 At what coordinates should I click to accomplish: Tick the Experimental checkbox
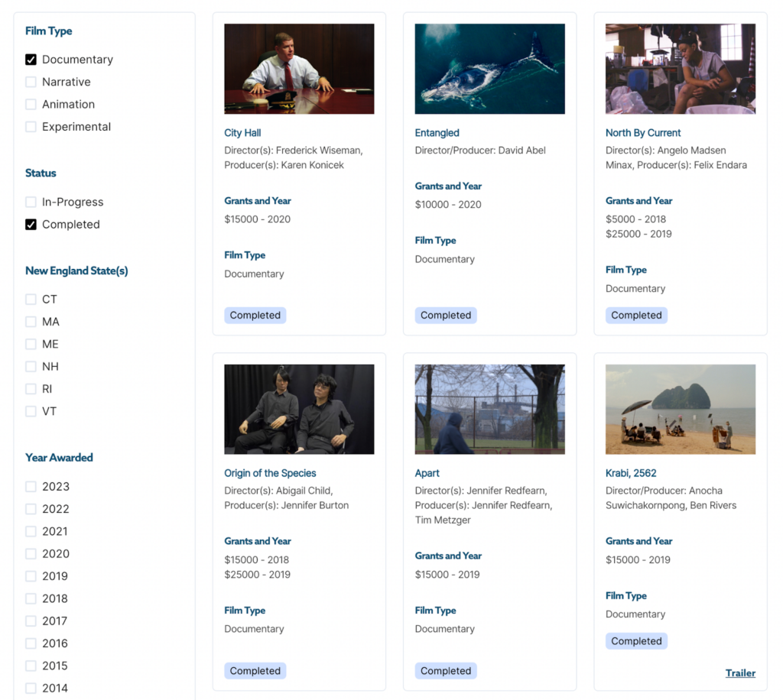(x=31, y=127)
